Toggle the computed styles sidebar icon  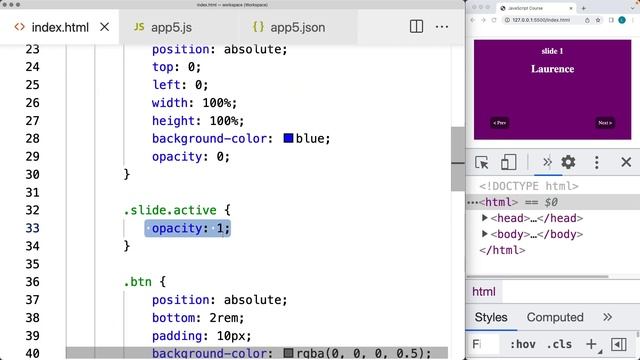coord(618,344)
